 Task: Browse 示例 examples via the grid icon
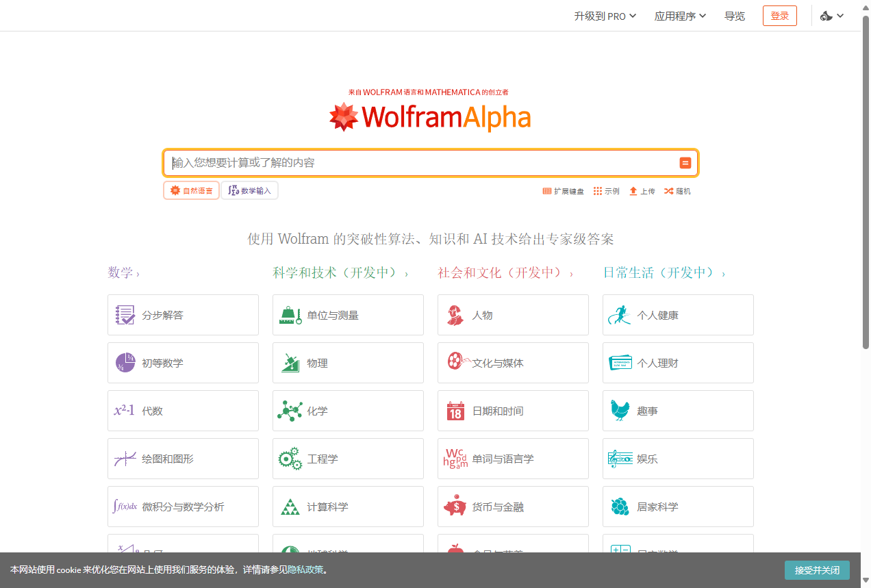click(606, 191)
